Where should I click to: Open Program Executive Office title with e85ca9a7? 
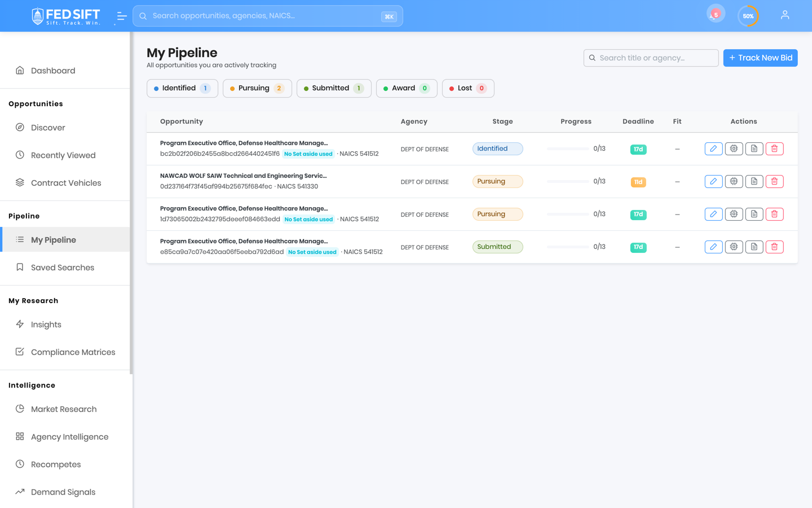pyautogui.click(x=244, y=242)
